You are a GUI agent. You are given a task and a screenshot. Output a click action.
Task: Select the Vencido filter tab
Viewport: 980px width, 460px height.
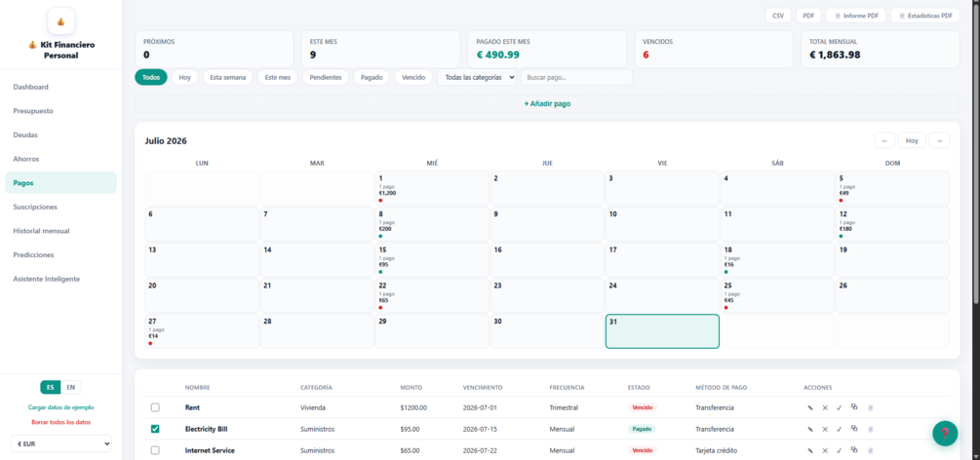pyautogui.click(x=413, y=78)
